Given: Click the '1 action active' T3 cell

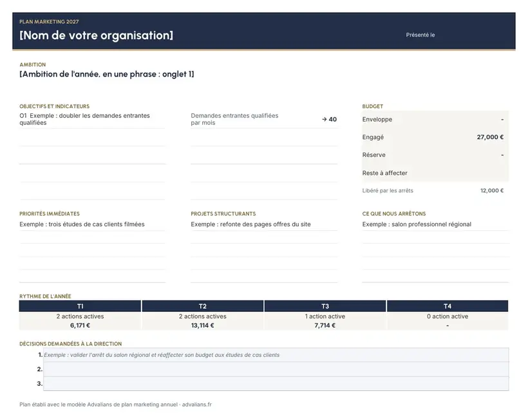Looking at the screenshot, I should [325, 316].
